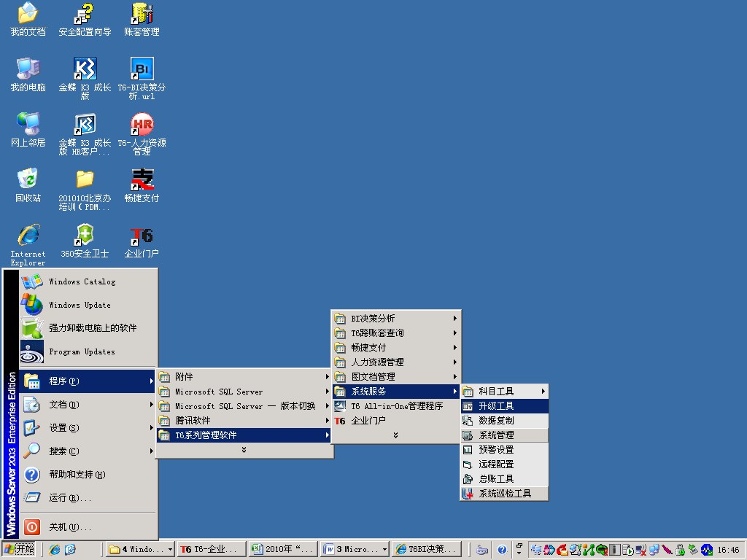
Task: Open 远程配置 menu item
Action: (505, 464)
